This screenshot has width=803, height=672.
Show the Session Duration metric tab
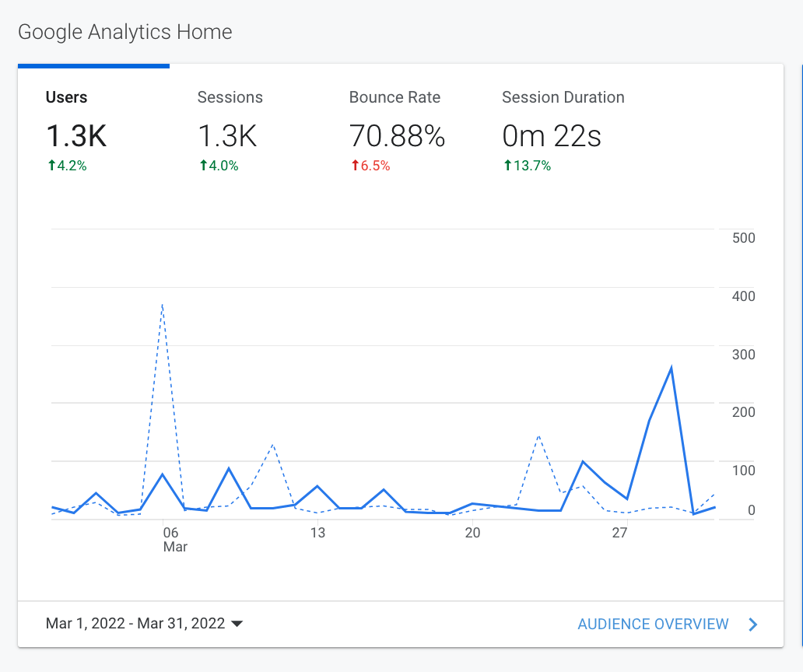[x=563, y=131]
